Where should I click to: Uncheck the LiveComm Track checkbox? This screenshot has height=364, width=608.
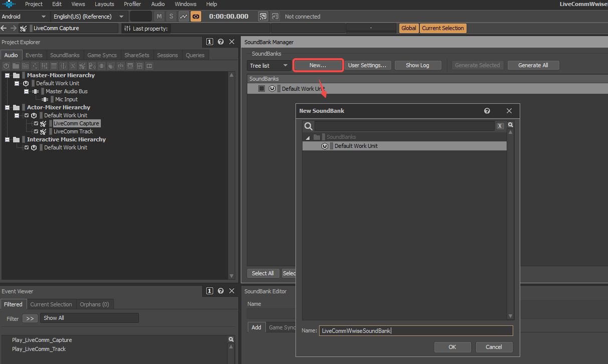click(36, 131)
